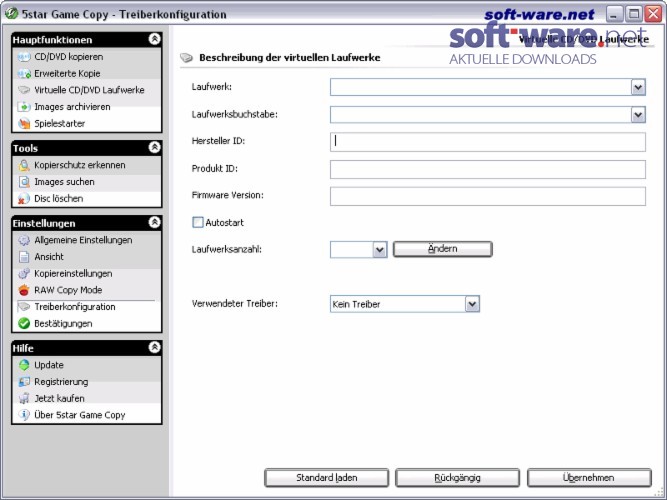The height and width of the screenshot is (500, 667).
Task: Click the Kopierschutz erkennen icon
Action: (24, 165)
